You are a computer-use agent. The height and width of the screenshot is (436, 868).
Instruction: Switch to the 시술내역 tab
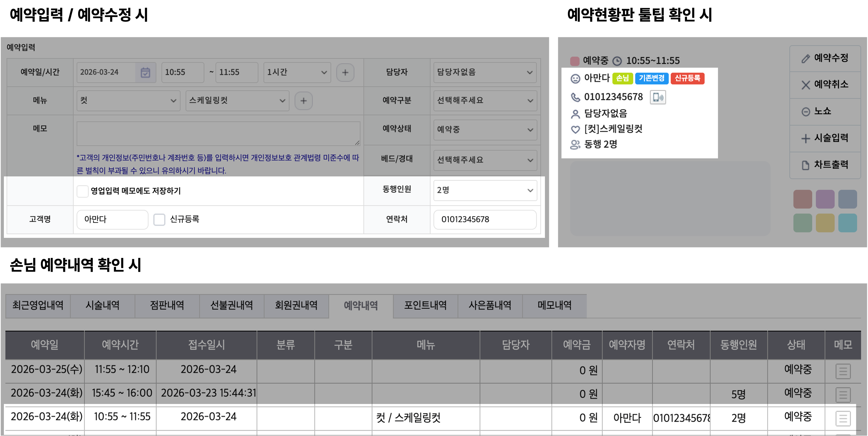[x=103, y=305]
